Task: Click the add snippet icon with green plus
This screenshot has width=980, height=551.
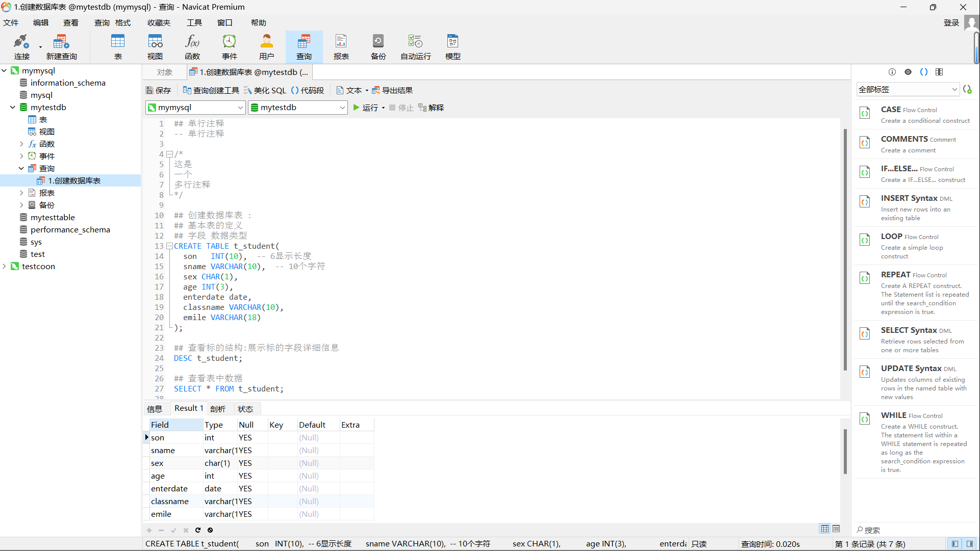Action: tap(967, 89)
